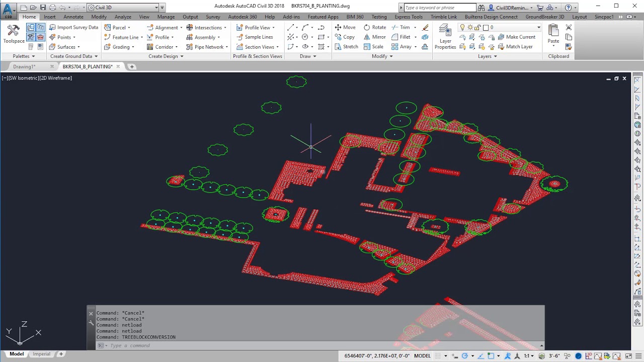Switch to the Imperial layout tab
The image size is (644, 362).
point(41,354)
